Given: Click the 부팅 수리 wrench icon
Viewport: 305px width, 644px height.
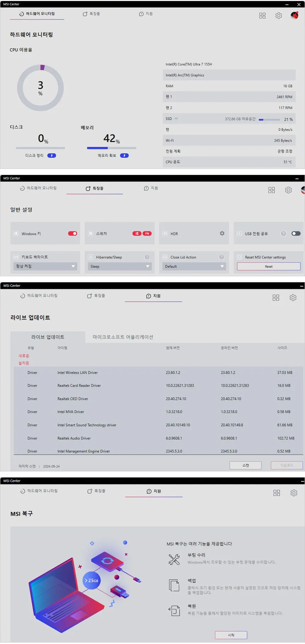Looking at the screenshot, I should coord(174,559).
